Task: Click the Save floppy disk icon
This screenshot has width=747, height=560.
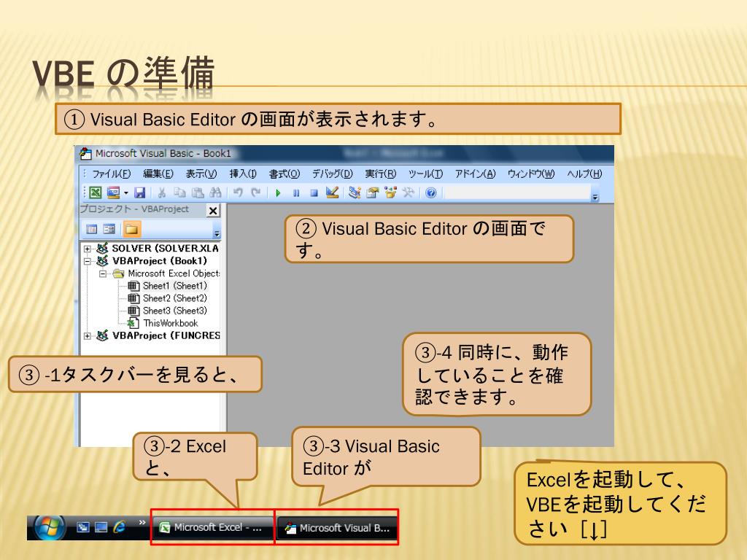Action: (139, 192)
